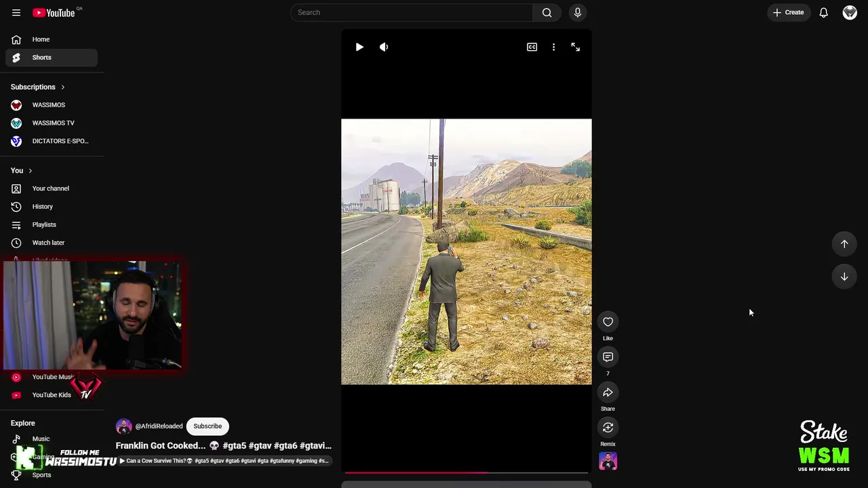Click the AfridiReloaded channel avatar
This screenshot has height=488, width=868.
(x=123, y=426)
